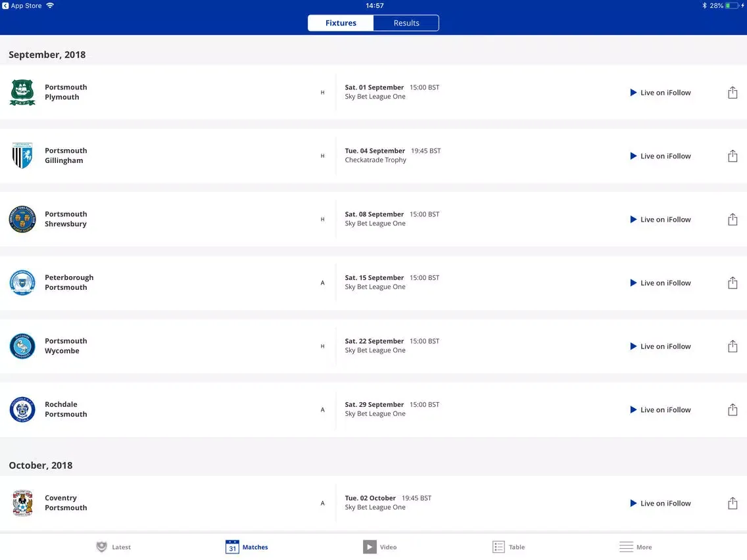Screen dimensions: 747x560
Task: Tap the Rochdale club crest
Action: pyautogui.click(x=22, y=409)
